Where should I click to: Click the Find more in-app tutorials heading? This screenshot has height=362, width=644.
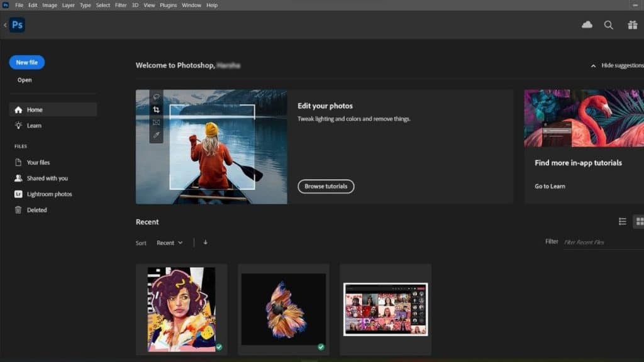pos(579,163)
